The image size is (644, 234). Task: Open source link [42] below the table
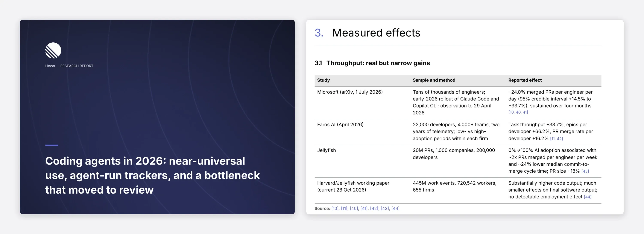point(374,208)
